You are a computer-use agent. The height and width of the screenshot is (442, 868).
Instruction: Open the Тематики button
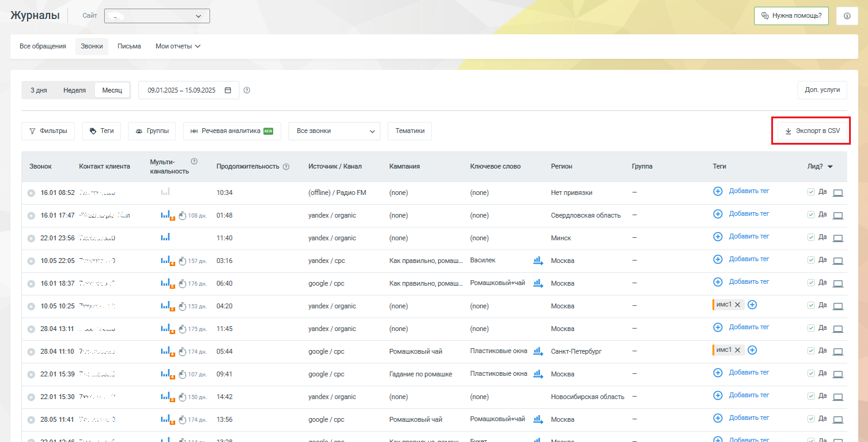(x=410, y=131)
